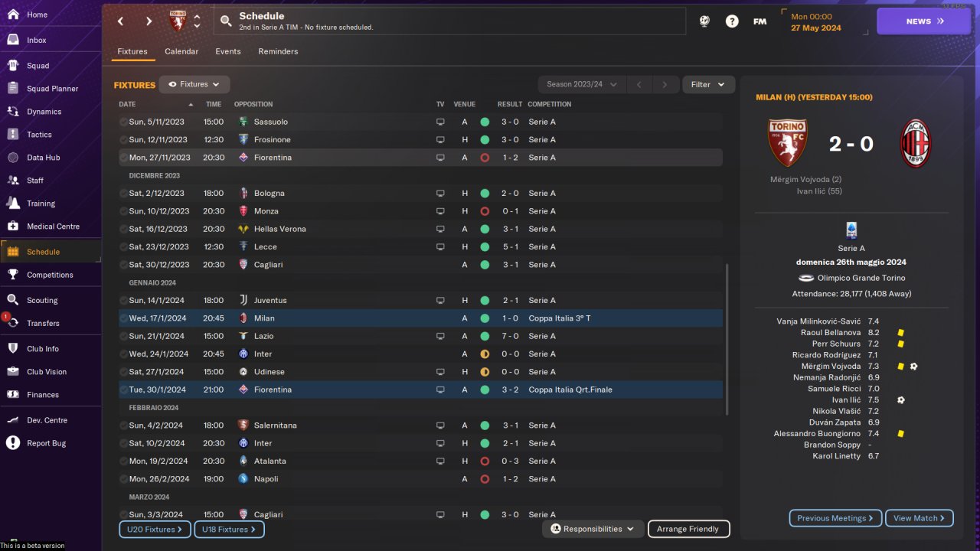Click the Torino club badge in header

178,21
